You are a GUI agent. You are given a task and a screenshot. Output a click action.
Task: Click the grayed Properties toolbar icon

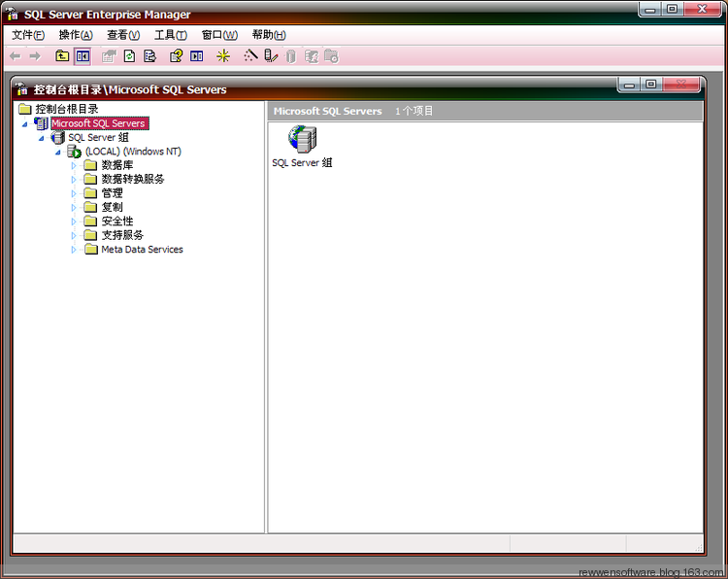point(109,56)
